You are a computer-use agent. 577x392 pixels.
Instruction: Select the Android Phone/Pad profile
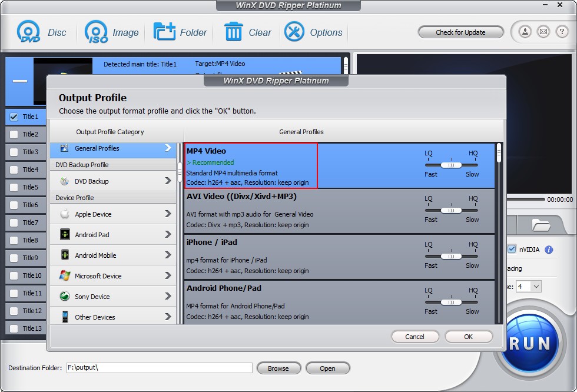[x=339, y=303]
